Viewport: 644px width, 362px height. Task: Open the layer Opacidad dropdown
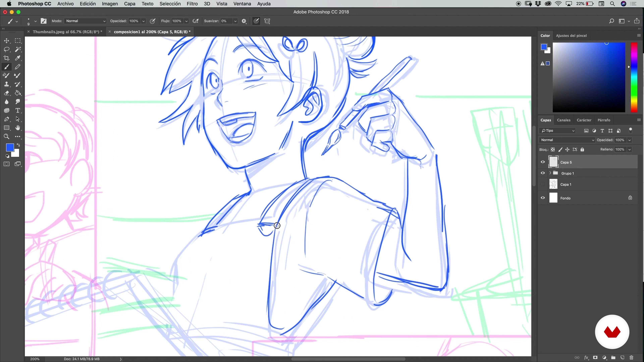630,140
